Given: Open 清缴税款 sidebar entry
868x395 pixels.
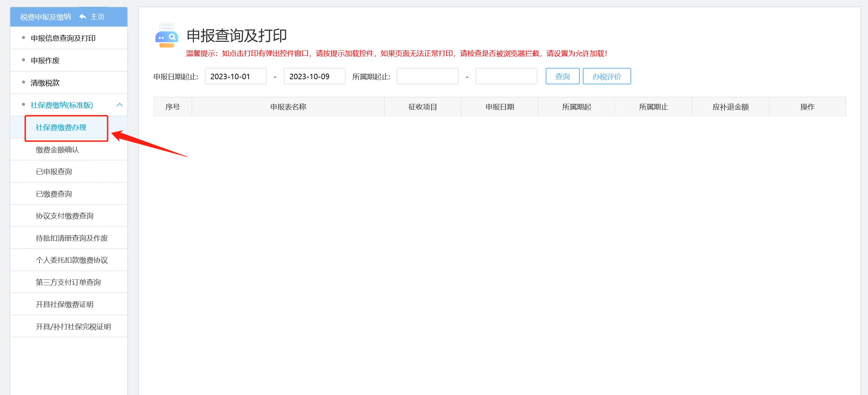Looking at the screenshot, I should tap(45, 83).
